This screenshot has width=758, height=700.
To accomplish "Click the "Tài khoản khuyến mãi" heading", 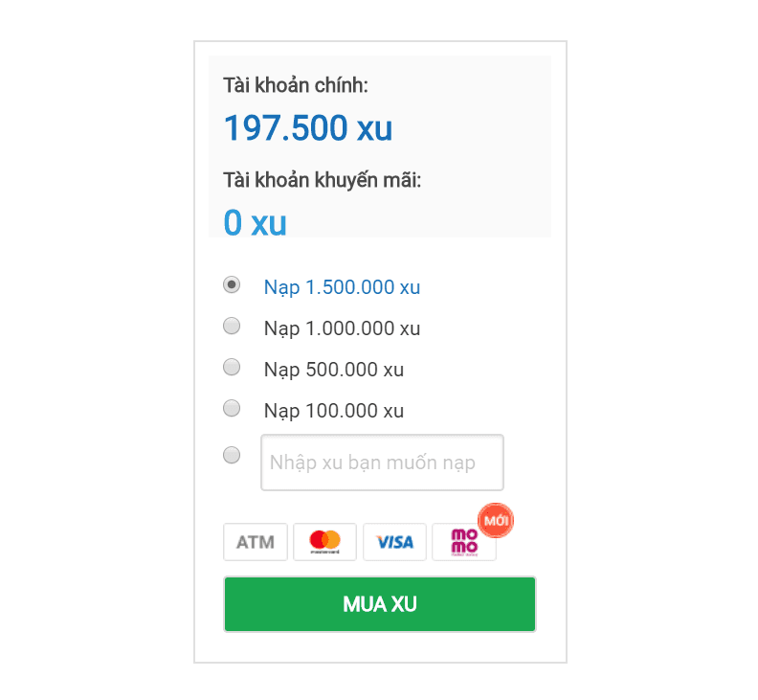I will click(x=322, y=180).
